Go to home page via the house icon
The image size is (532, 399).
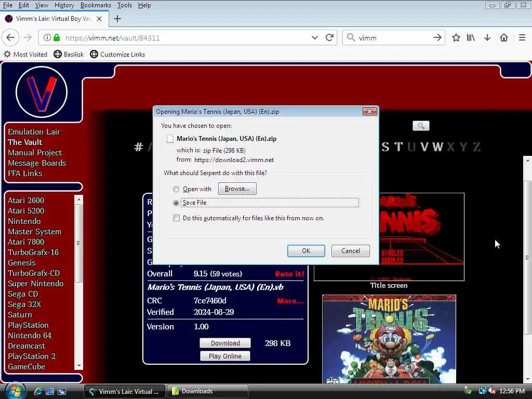[x=504, y=37]
